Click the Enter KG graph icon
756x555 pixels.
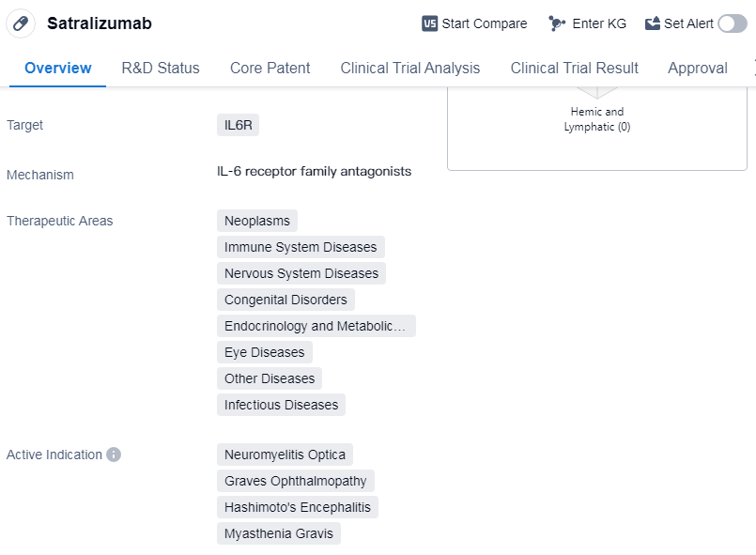click(x=557, y=23)
